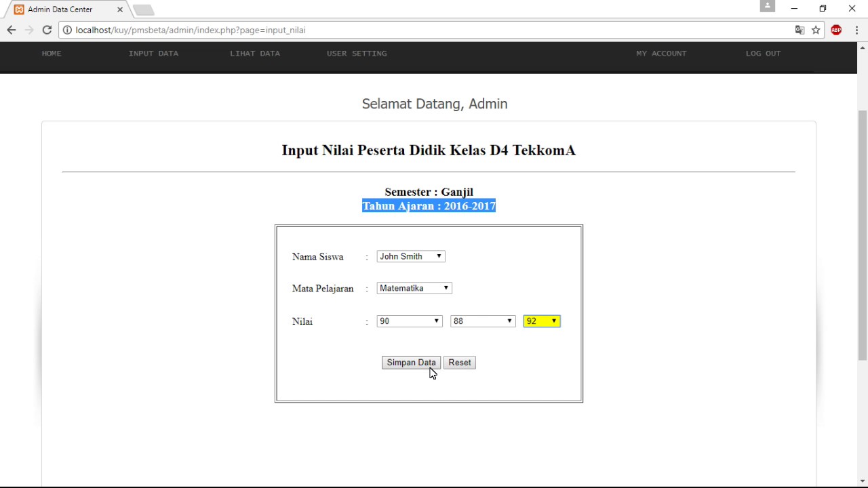The image size is (868, 488).
Task: Open the USER SETTING menu item
Action: pyautogui.click(x=357, y=54)
